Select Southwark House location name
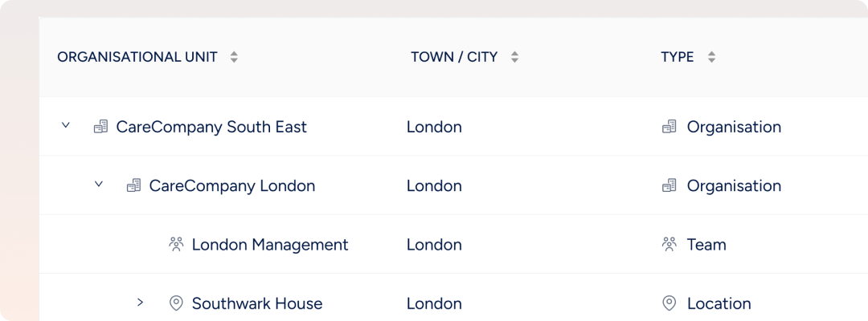 [x=257, y=303]
